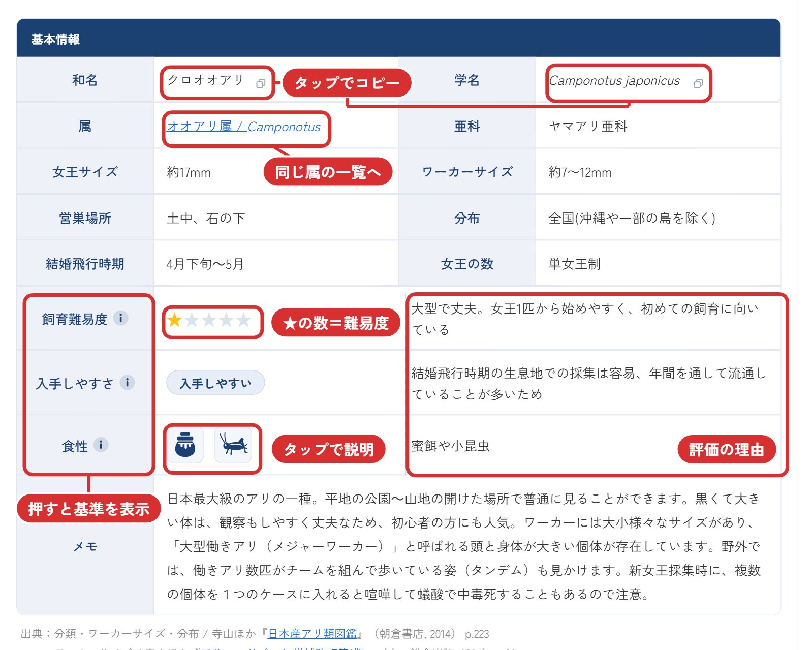Click the 和名 row label
The image size is (812, 650).
pos(85,80)
